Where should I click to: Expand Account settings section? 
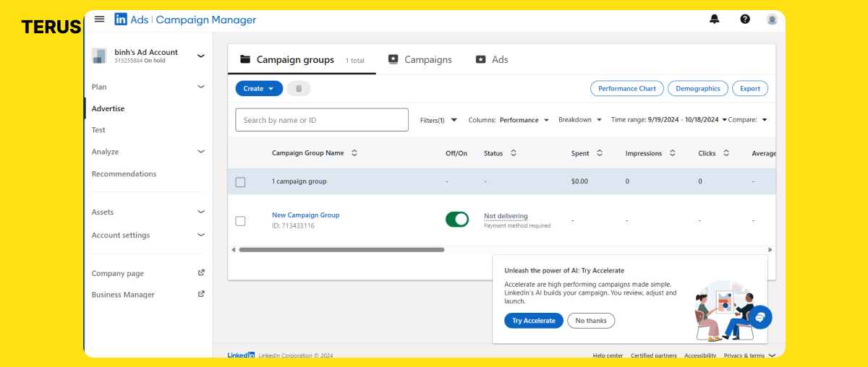coord(201,235)
